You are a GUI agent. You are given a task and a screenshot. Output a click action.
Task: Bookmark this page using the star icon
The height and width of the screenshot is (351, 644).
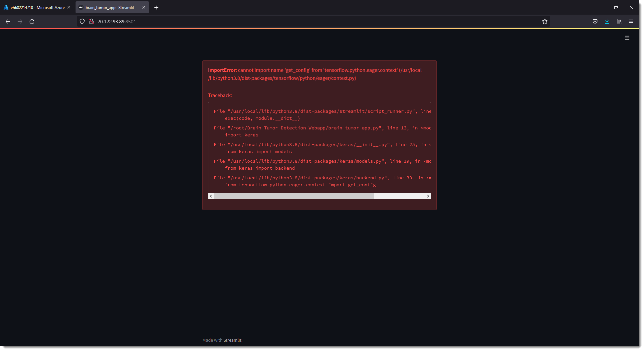pyautogui.click(x=545, y=21)
